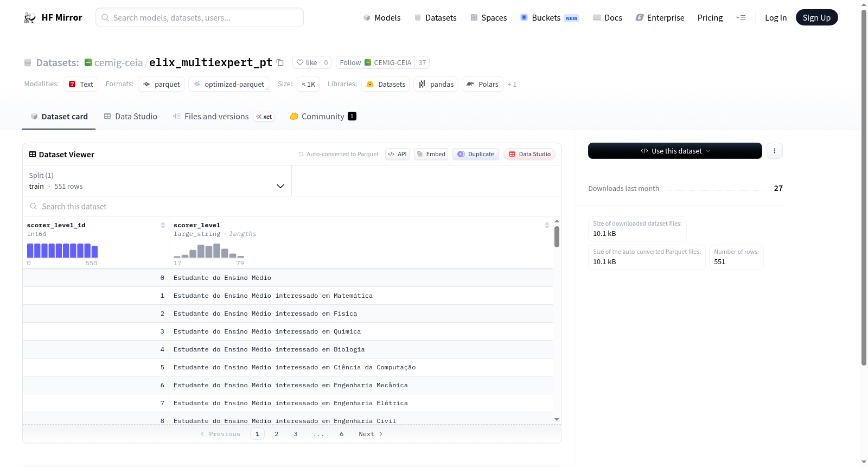
Task: Click the scorer_level_id histogram
Action: point(62,250)
